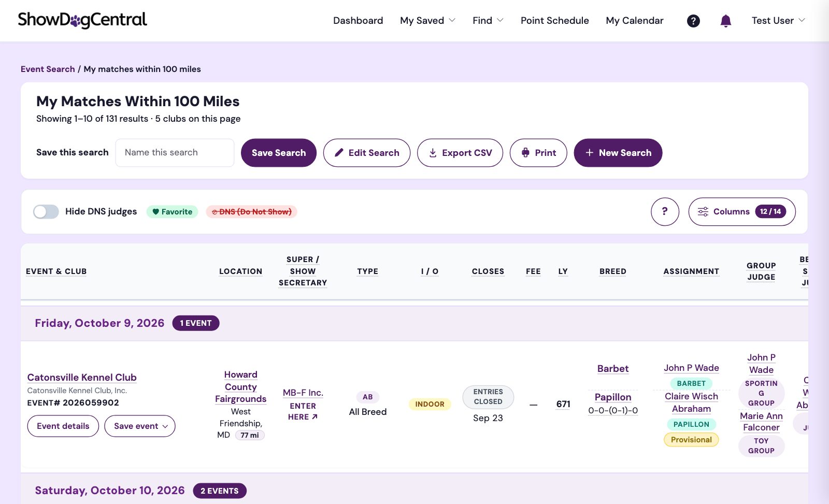Click the GROUP JUDGE column header
829x504 pixels.
tap(761, 271)
